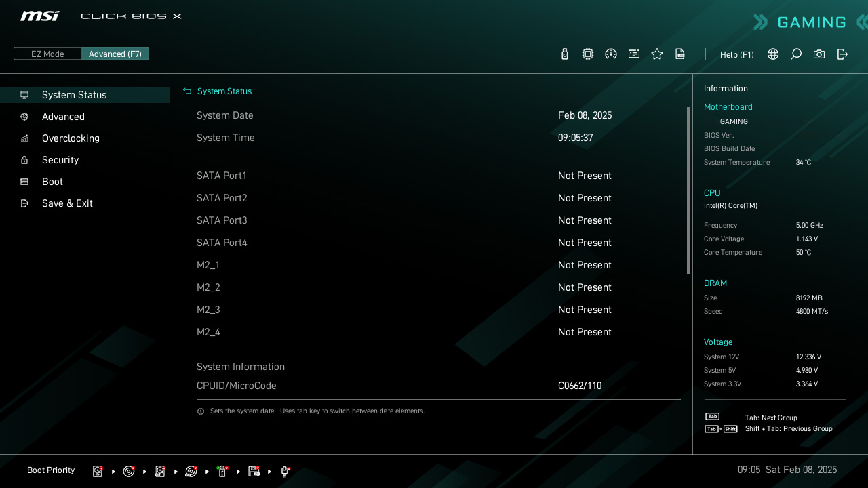Open the M-Flash USB drive icon

pyautogui.click(x=565, y=54)
